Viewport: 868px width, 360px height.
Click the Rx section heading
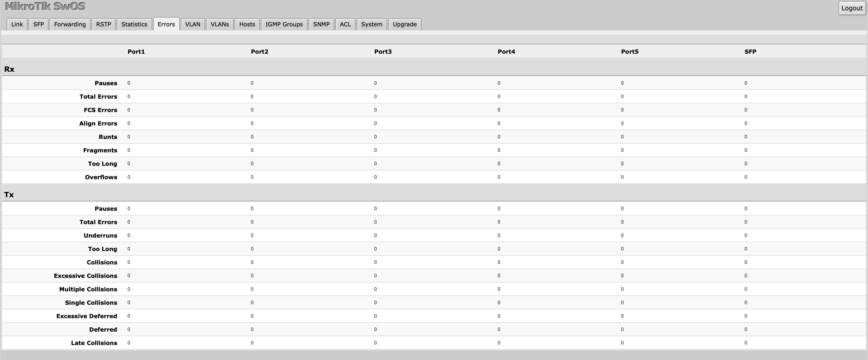click(9, 69)
